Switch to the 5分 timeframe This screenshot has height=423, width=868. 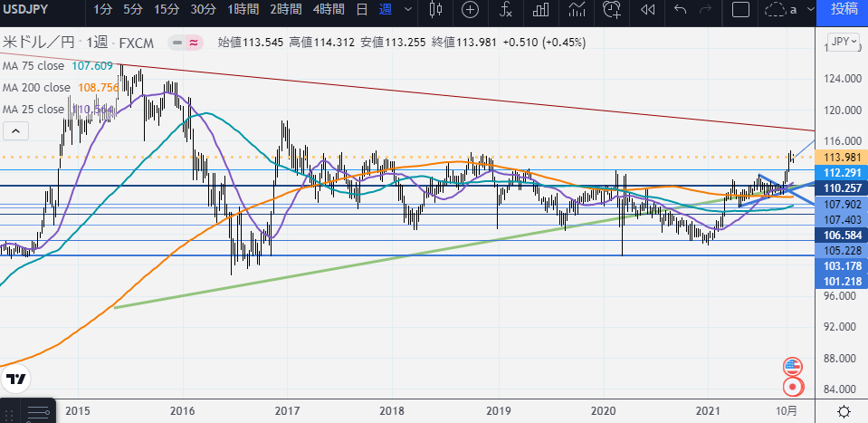[132, 9]
